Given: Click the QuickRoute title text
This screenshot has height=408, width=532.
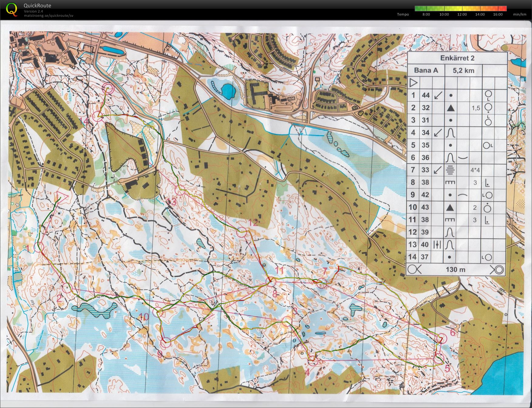Looking at the screenshot, I should click(x=37, y=5).
